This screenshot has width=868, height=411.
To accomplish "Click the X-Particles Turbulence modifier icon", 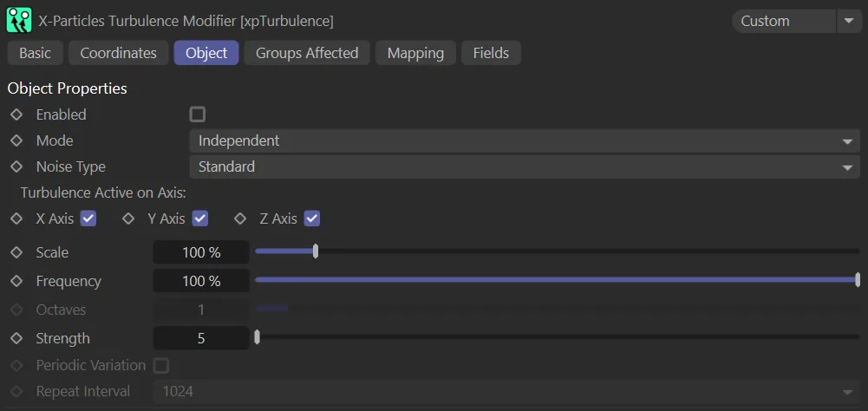I will 19,21.
